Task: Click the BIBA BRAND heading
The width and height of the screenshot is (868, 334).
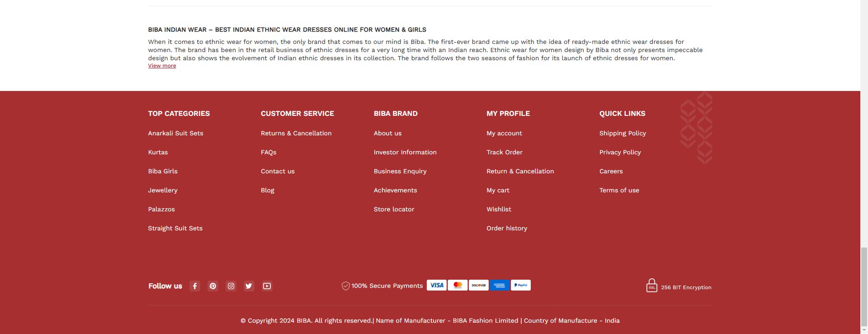Action: 396,113
